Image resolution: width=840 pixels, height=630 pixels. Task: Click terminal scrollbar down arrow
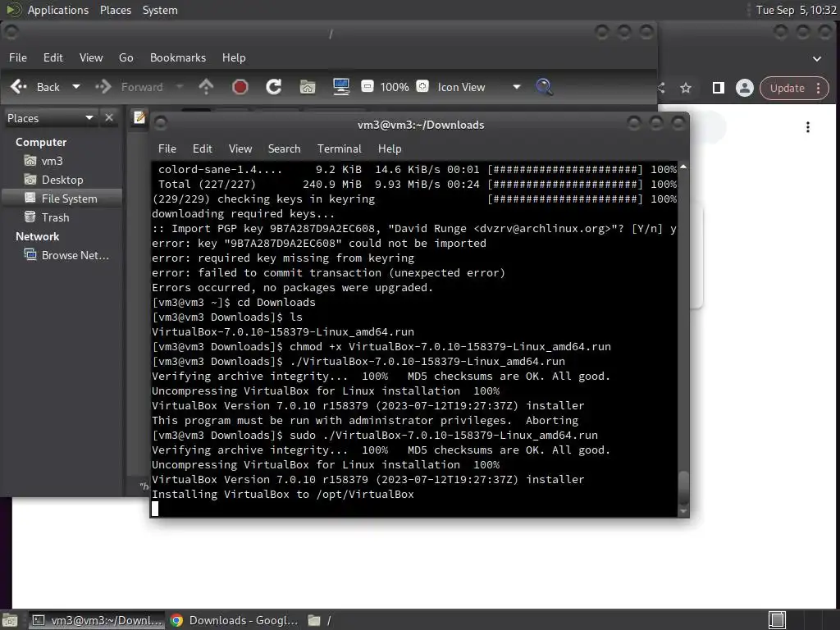click(x=683, y=512)
